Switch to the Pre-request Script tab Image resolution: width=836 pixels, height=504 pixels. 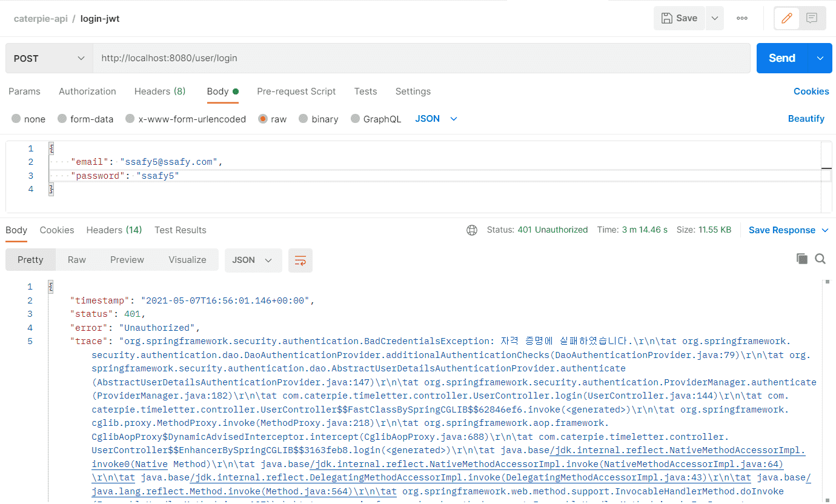[x=296, y=91]
